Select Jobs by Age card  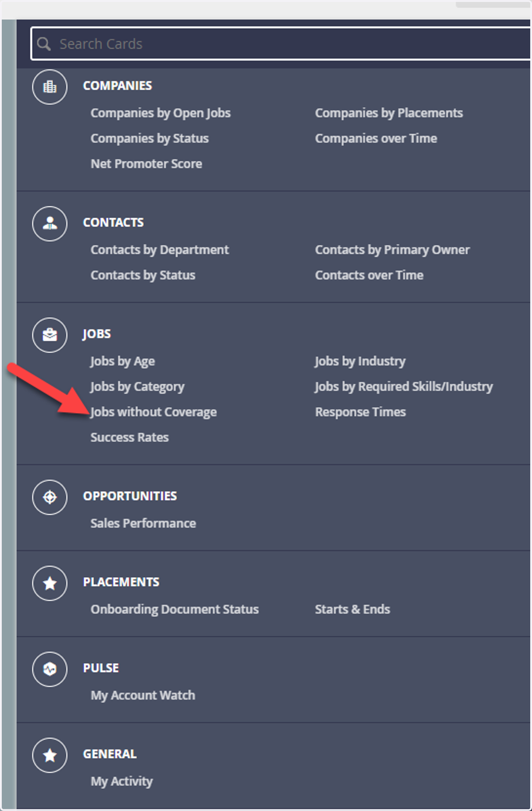tap(122, 361)
